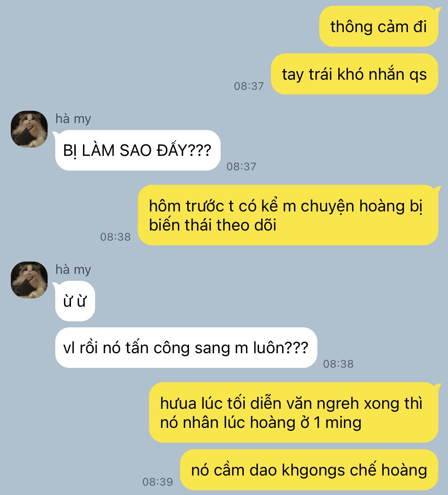Tap the 'thông cảm đi' message bubble
The height and width of the screenshot is (495, 448).
[x=379, y=26]
